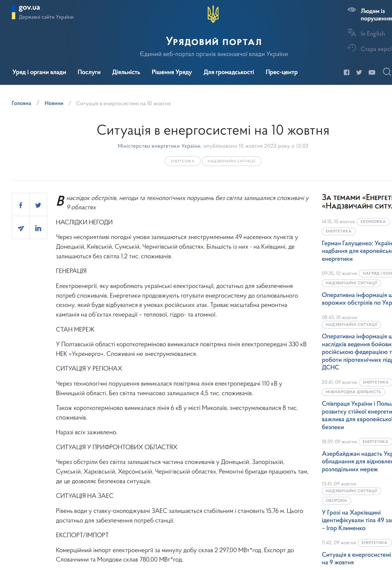Open 'Міністерство енергетики України' author link
Viewport: 392px width, 570px height.
pyautogui.click(x=159, y=146)
